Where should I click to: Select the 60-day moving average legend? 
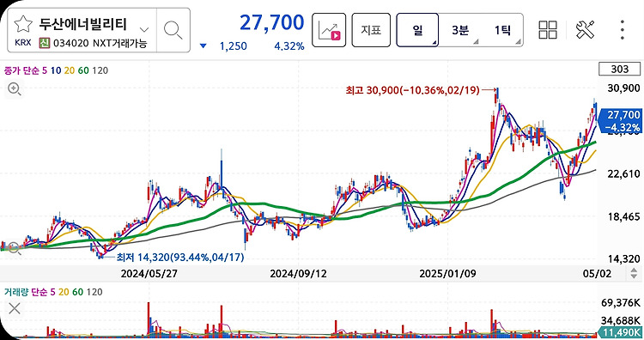[x=83, y=70]
